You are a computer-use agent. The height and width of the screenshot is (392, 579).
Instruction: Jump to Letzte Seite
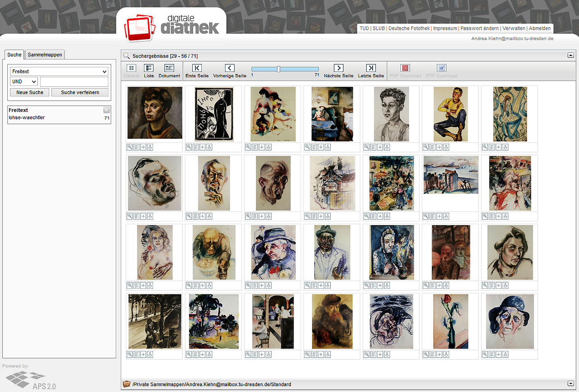click(x=371, y=71)
